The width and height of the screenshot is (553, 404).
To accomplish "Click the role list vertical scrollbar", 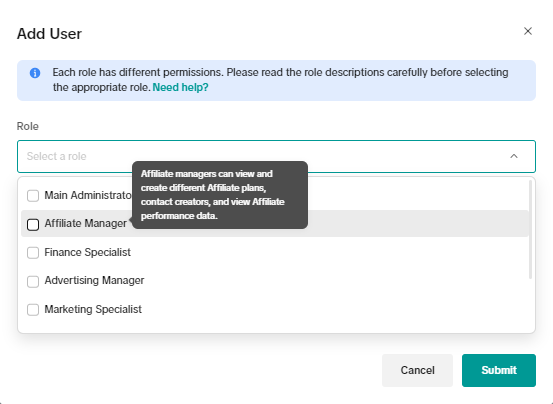I will 530,229.
